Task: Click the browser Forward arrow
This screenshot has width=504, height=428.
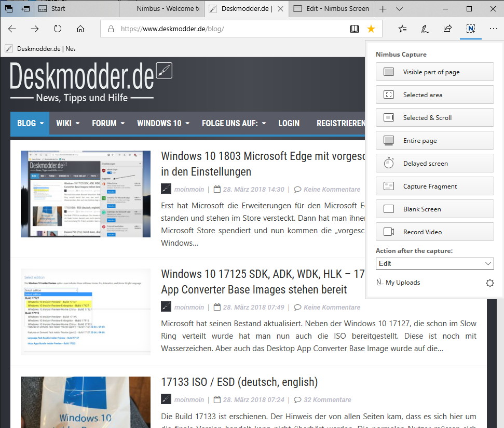Action: pyautogui.click(x=35, y=29)
